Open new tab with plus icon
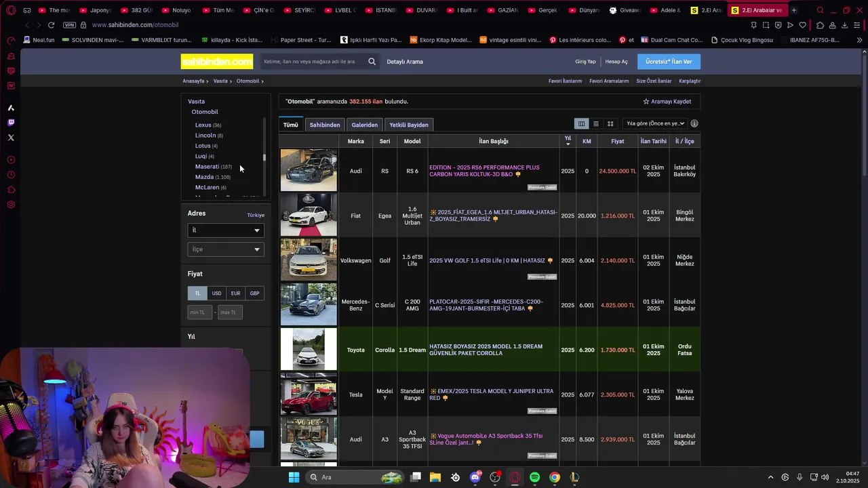Screen dimensions: 868x488 [794, 10]
